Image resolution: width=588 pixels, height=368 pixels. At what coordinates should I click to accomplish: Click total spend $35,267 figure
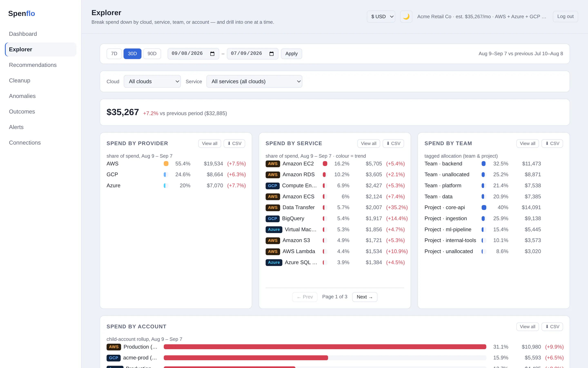point(123,112)
